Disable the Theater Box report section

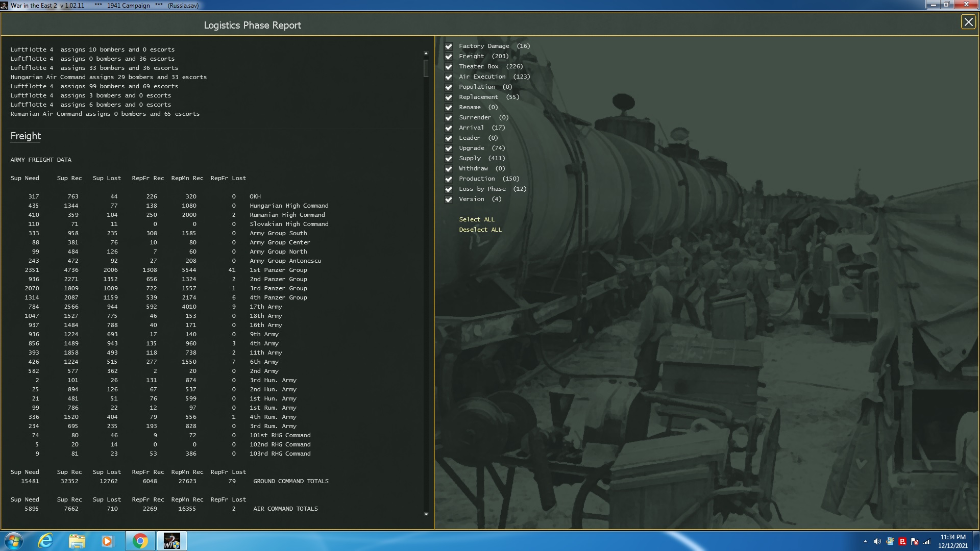click(449, 66)
